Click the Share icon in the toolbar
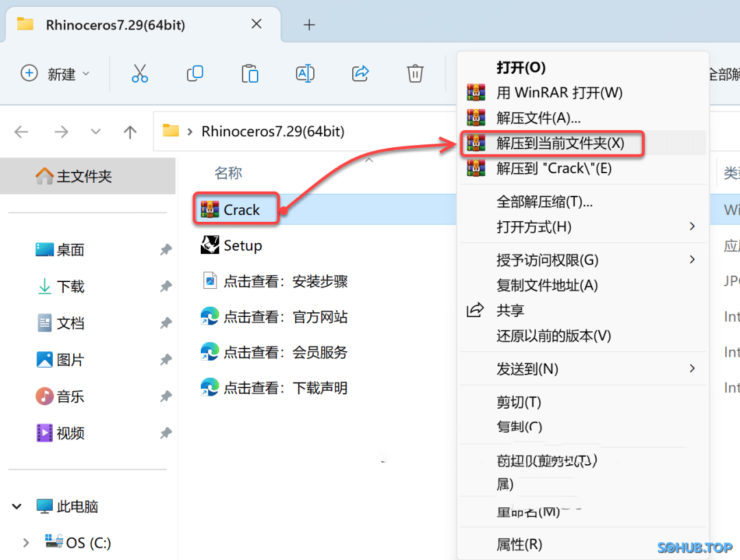This screenshot has width=740, height=560. [x=360, y=73]
